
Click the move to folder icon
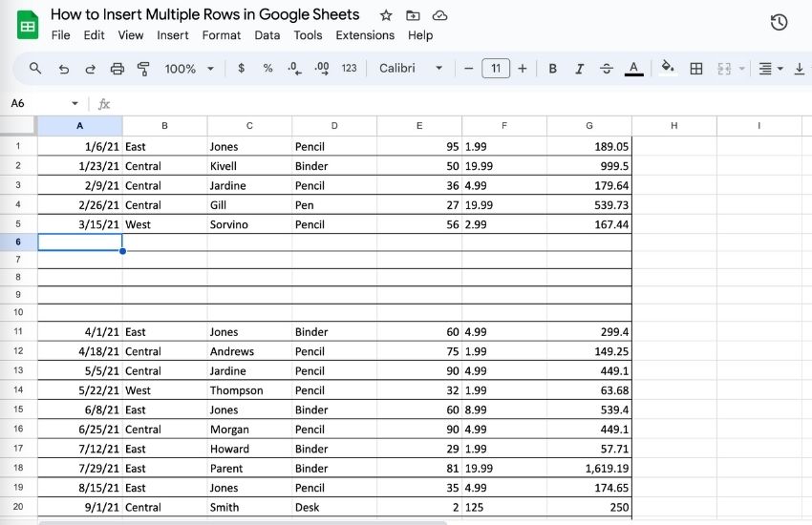413,15
